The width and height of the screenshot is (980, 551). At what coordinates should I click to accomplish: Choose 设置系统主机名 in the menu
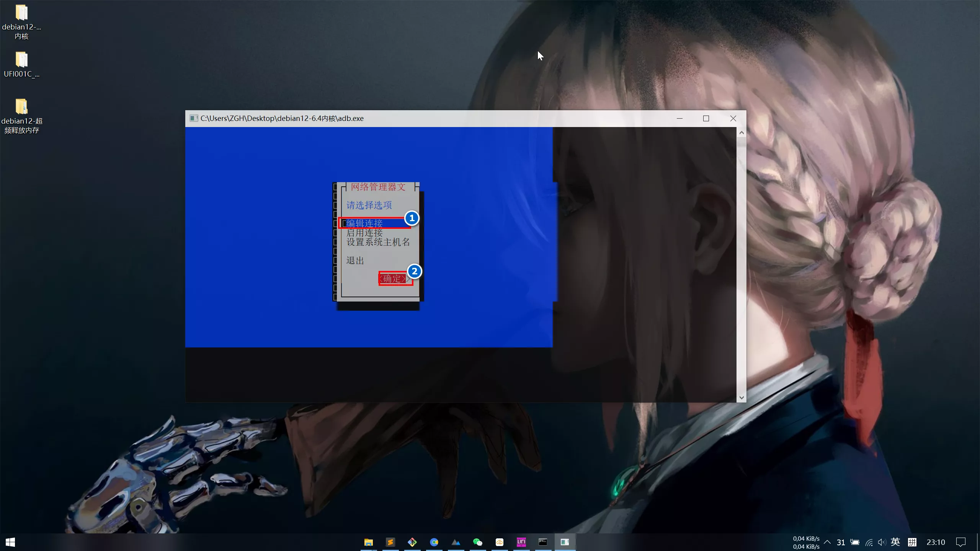tap(378, 242)
